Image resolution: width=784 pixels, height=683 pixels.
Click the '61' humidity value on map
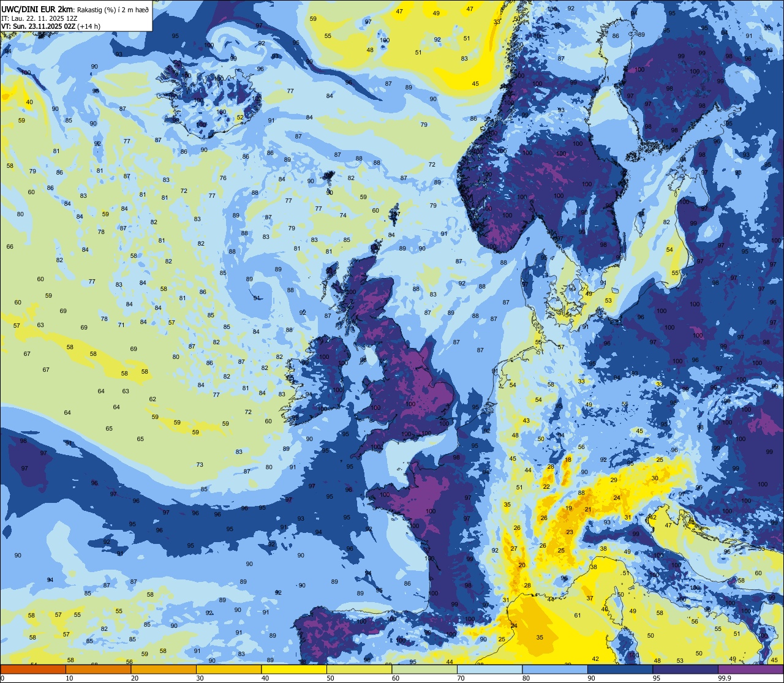[x=577, y=615]
